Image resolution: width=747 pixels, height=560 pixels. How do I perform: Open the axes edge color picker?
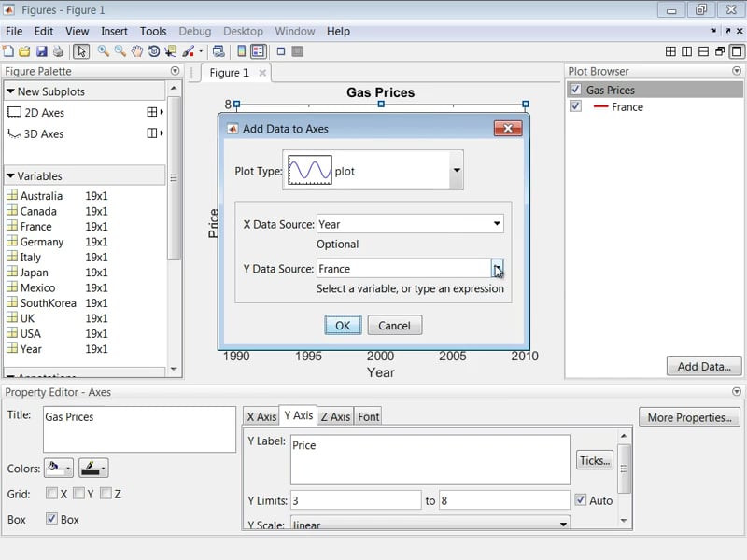pos(93,468)
